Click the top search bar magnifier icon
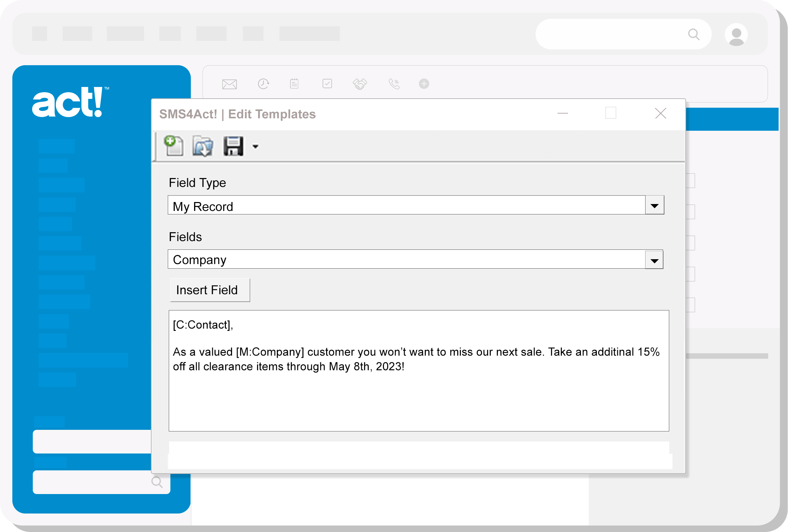The width and height of the screenshot is (788, 532). pyautogui.click(x=694, y=34)
